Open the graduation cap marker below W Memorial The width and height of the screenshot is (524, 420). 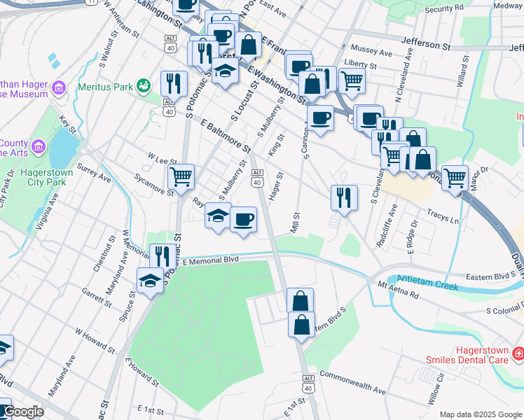(150, 281)
